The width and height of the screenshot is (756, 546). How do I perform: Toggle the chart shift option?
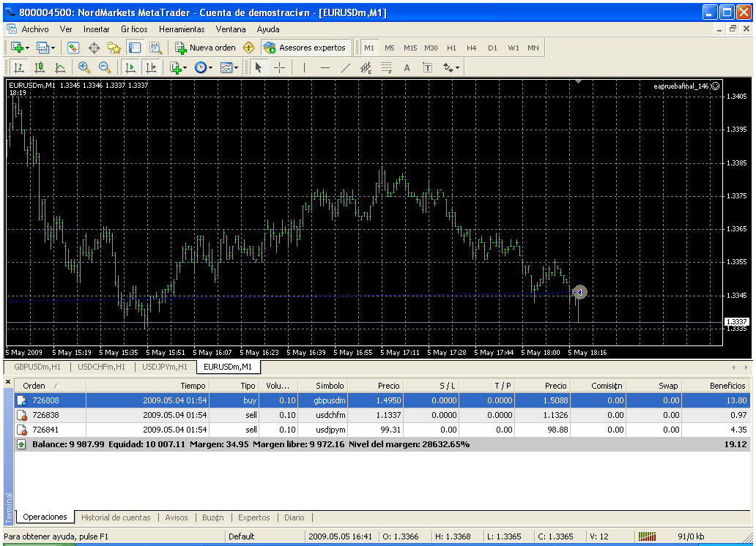point(151,67)
